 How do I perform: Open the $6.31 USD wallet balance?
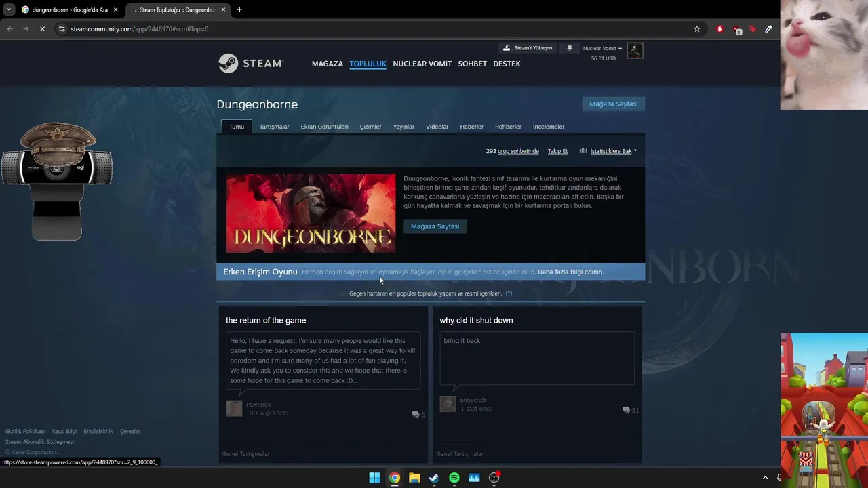(x=603, y=58)
